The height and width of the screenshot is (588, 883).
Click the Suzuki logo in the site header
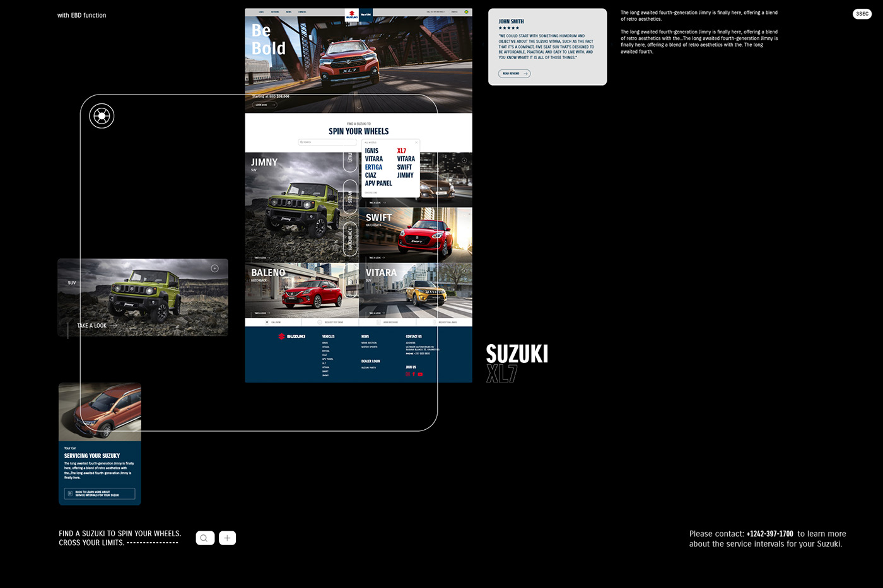[351, 14]
